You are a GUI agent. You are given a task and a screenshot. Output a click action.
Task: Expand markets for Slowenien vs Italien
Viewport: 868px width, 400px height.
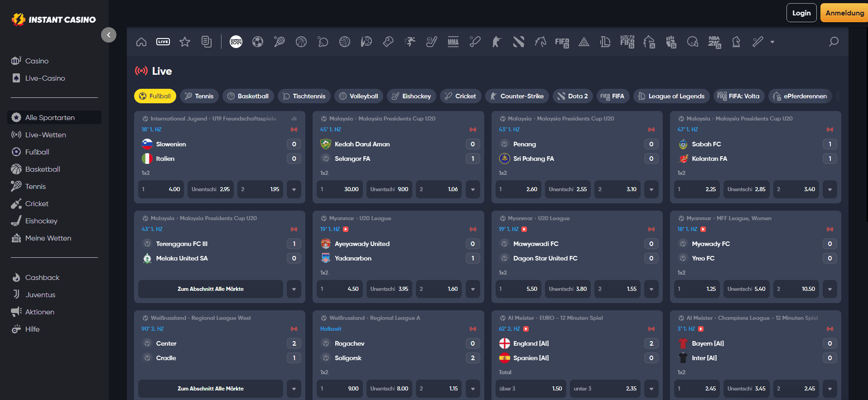294,189
